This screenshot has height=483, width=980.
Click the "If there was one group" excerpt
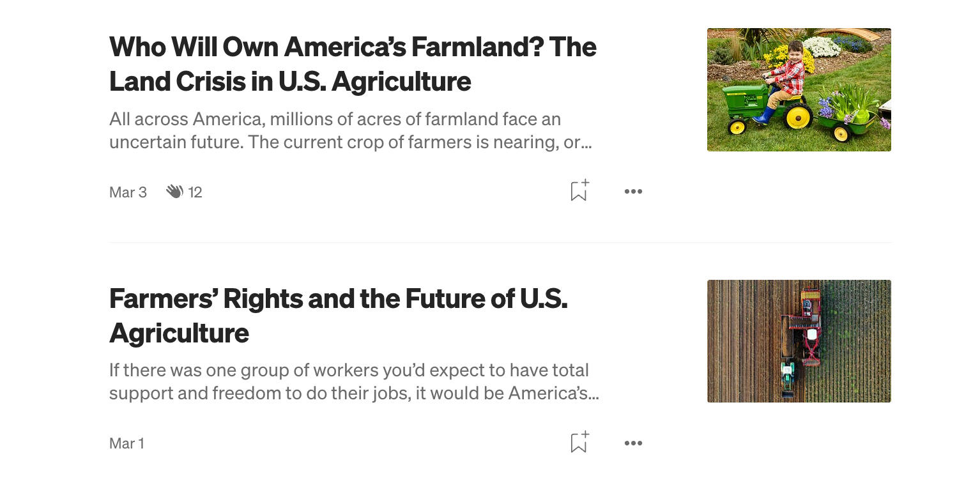click(x=349, y=371)
